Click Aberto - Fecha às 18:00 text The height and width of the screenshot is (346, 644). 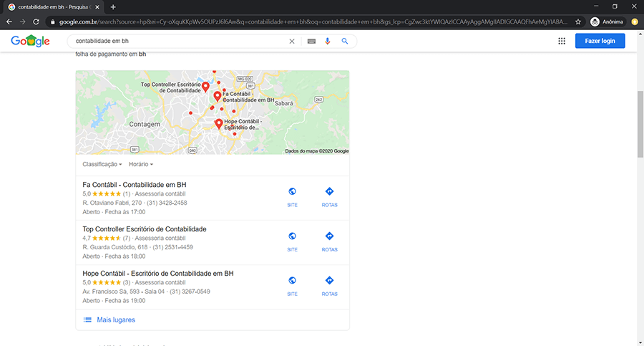click(x=114, y=256)
